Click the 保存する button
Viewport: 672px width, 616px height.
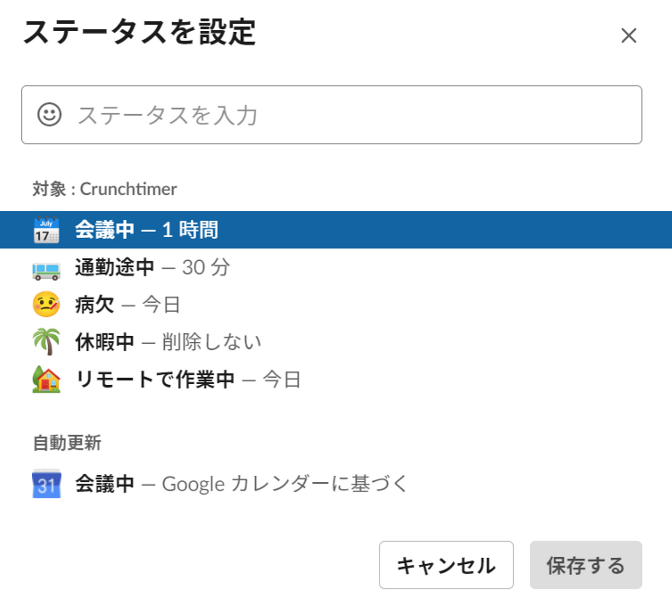[586, 565]
